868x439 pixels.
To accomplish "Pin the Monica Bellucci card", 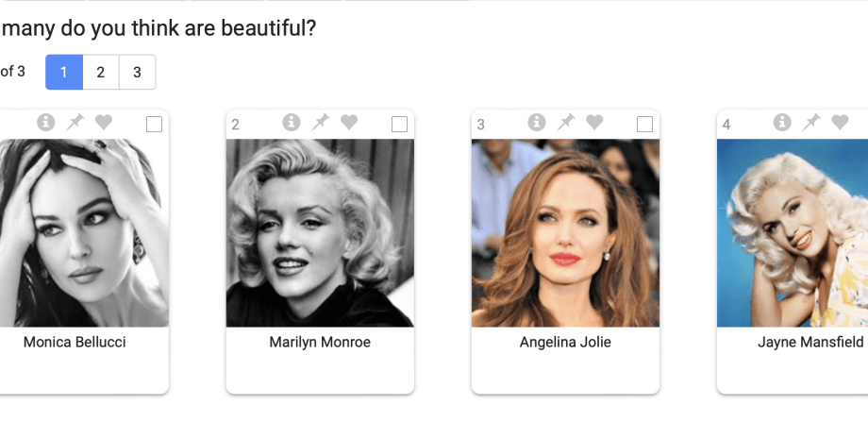I will [x=75, y=122].
